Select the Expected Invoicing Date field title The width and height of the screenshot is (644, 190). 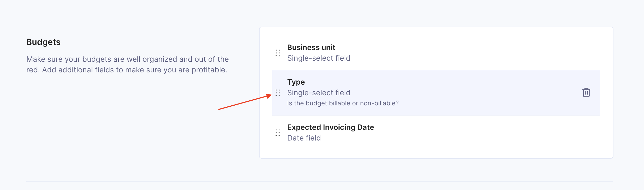(331, 127)
